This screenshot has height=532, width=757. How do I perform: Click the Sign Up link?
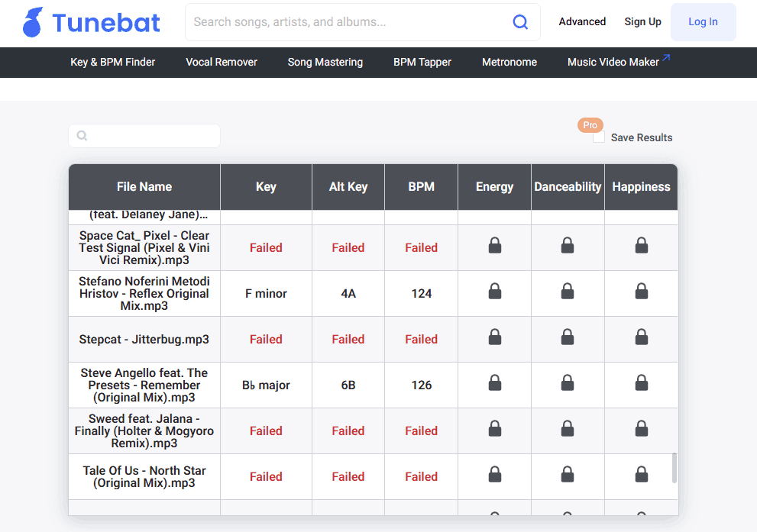642,21
